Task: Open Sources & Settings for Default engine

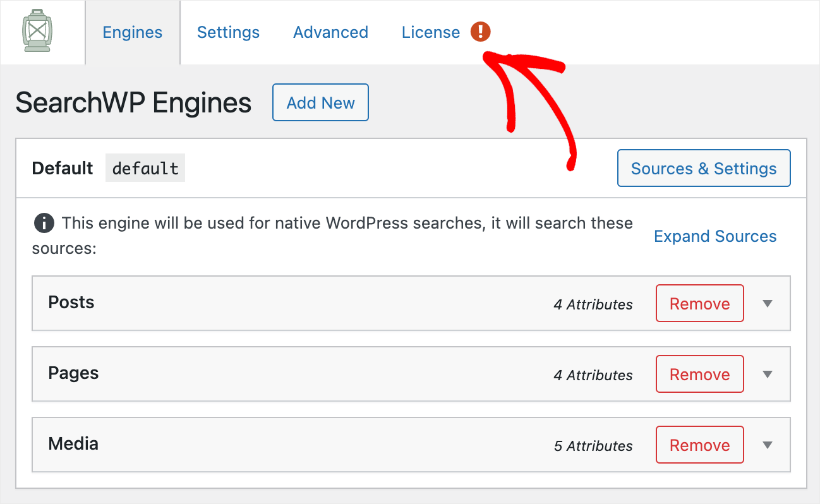Action: [704, 168]
